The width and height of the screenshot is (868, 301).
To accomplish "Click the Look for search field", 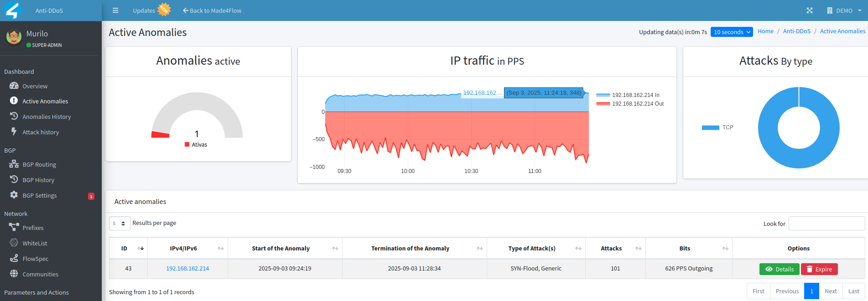I will [x=826, y=224].
